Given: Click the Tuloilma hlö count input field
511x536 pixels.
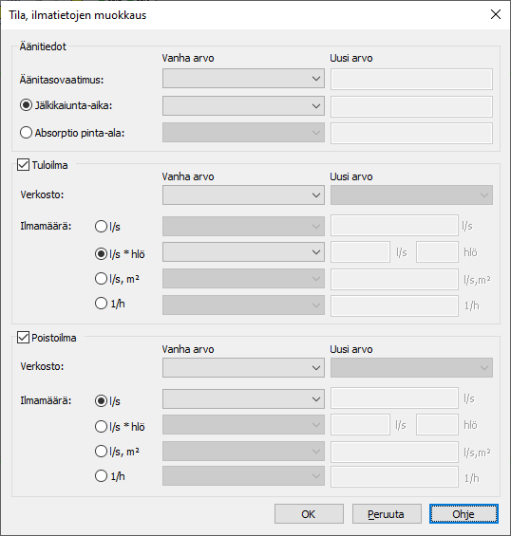Looking at the screenshot, I should [x=437, y=252].
